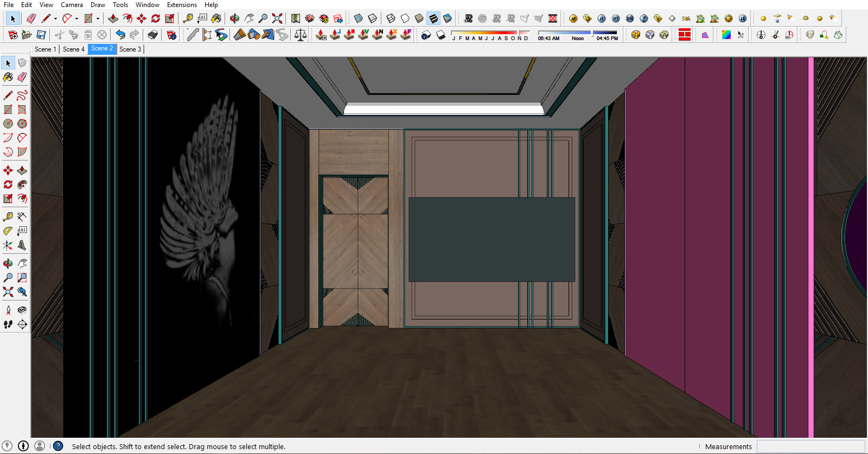Open the Scene 4 tab
This screenshot has width=868, height=454.
click(x=73, y=49)
